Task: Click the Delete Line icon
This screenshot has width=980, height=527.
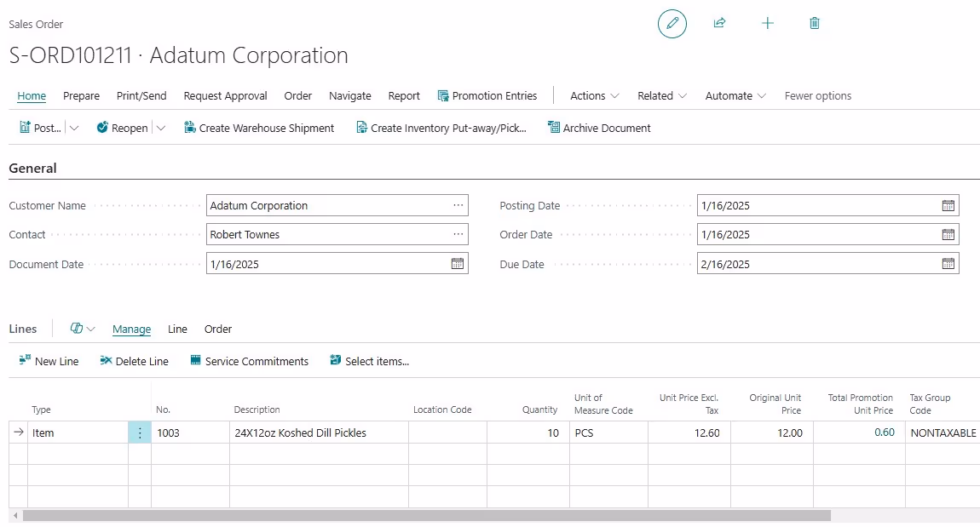Action: coord(106,360)
